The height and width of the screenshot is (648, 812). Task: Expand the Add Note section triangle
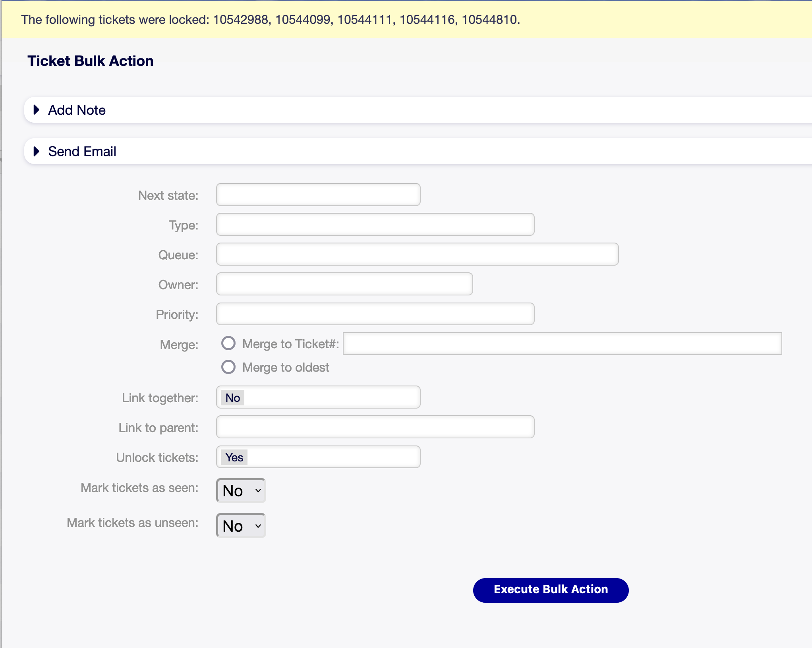(37, 110)
